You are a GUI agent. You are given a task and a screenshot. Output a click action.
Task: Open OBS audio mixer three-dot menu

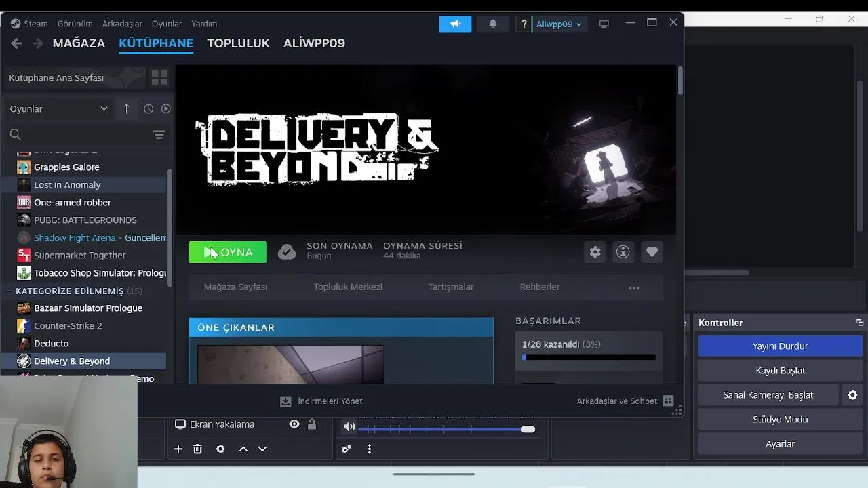coord(370,449)
